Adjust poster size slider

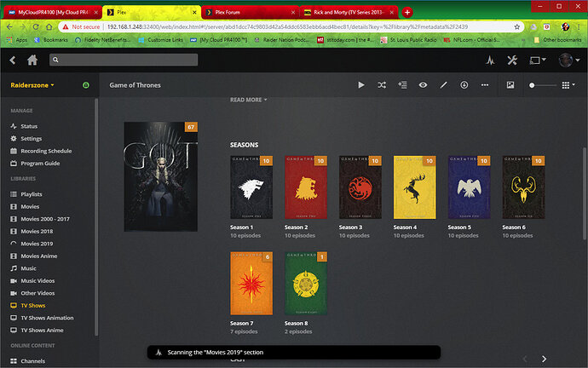click(x=542, y=85)
